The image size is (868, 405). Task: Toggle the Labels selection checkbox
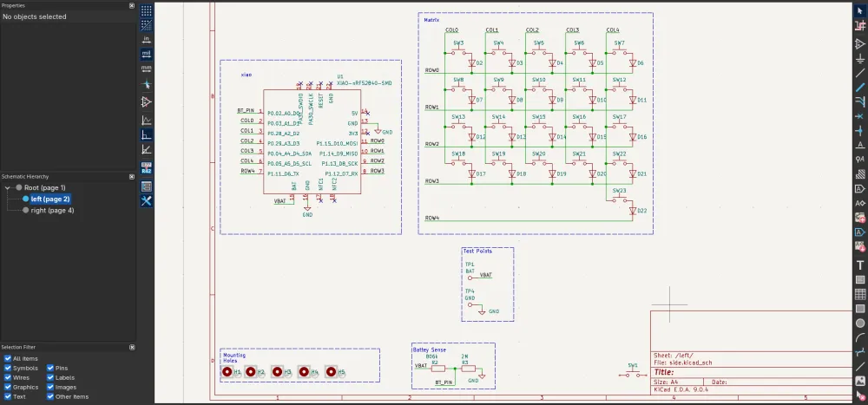[x=50, y=377]
